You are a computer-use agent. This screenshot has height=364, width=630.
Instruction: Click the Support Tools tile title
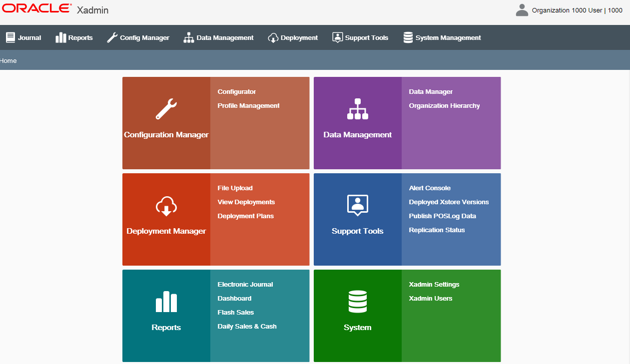(x=358, y=231)
